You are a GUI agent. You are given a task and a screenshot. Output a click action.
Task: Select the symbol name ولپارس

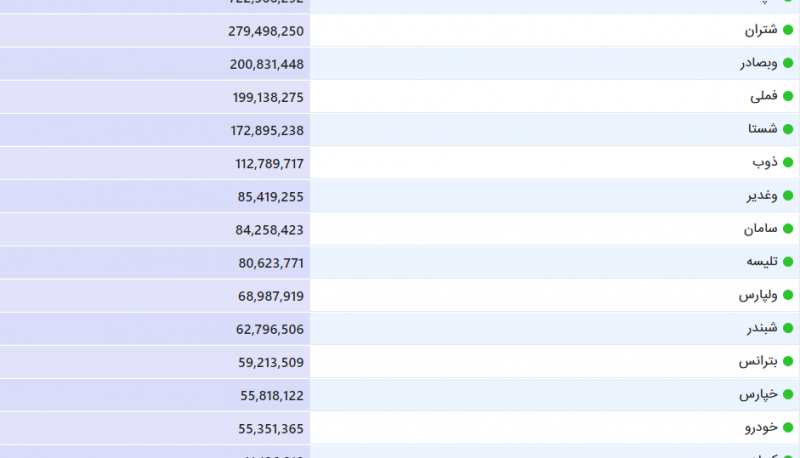click(x=758, y=295)
